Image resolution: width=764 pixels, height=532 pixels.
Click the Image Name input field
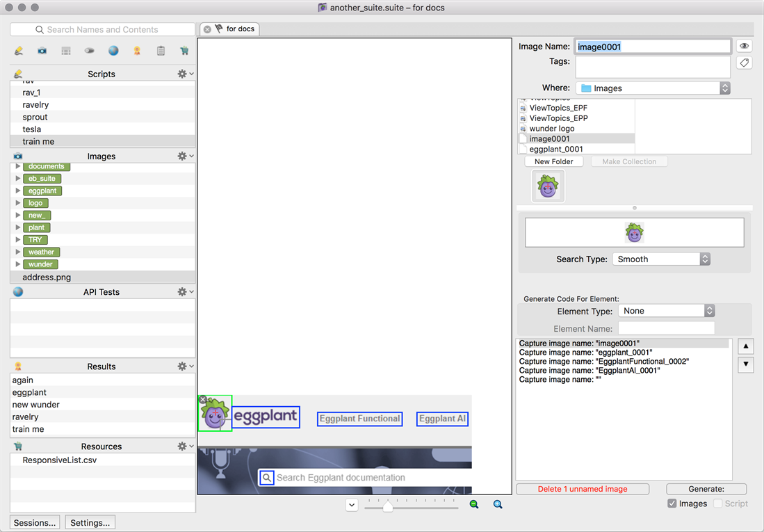(x=653, y=47)
